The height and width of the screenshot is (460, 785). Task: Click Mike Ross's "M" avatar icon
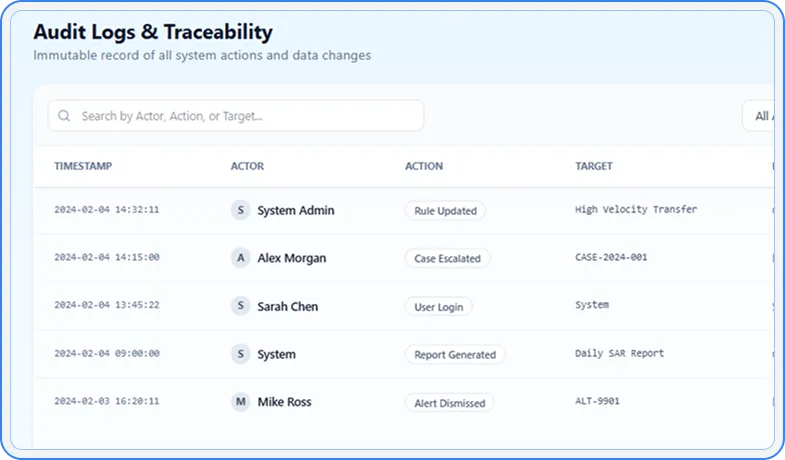click(240, 402)
